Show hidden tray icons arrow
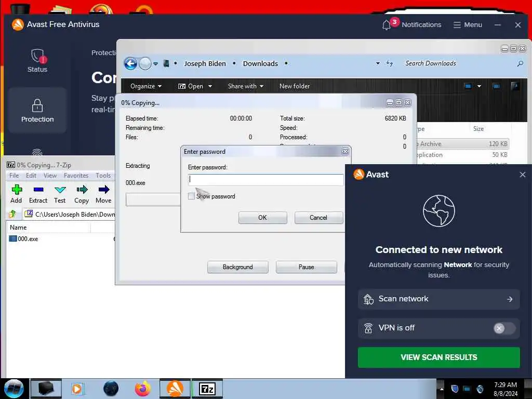This screenshot has width=532, height=399. (x=442, y=389)
